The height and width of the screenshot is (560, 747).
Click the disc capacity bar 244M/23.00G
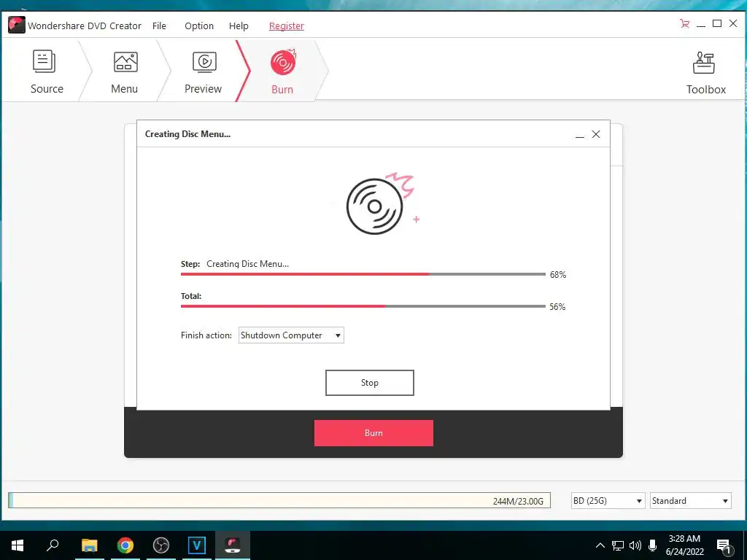(x=279, y=500)
